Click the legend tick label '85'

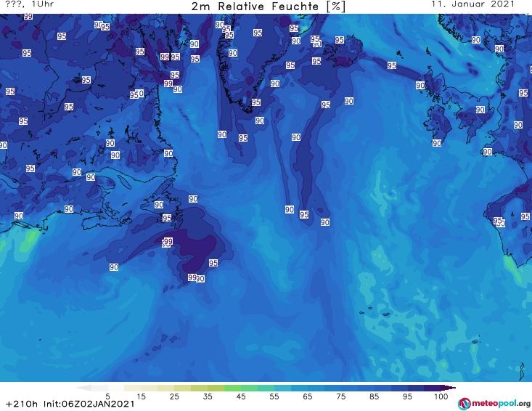click(374, 396)
